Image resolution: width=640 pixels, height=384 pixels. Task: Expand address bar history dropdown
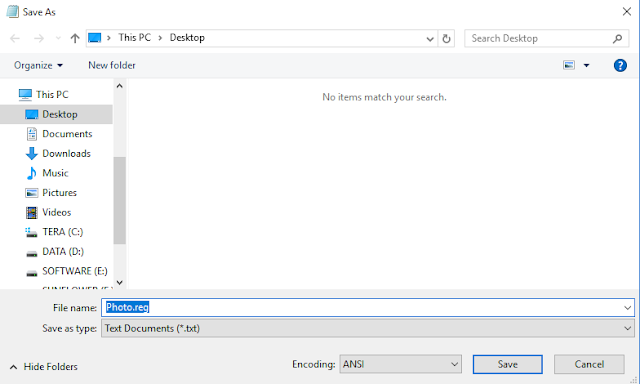click(430, 39)
